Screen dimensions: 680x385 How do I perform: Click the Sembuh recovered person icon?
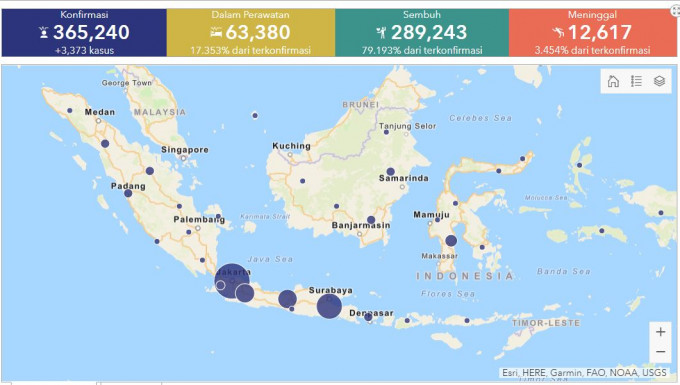click(381, 33)
